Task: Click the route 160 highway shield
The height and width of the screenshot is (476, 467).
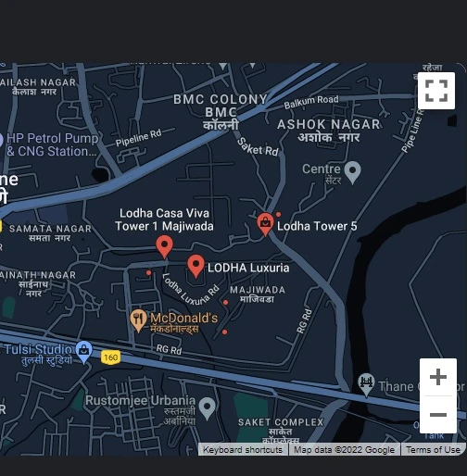Action: click(110, 357)
